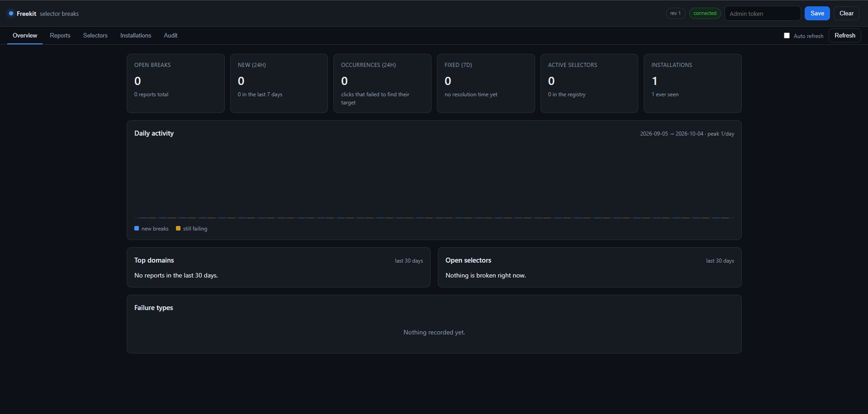This screenshot has height=414, width=868.
Task: Go to the Installations tab
Action: pyautogui.click(x=136, y=35)
